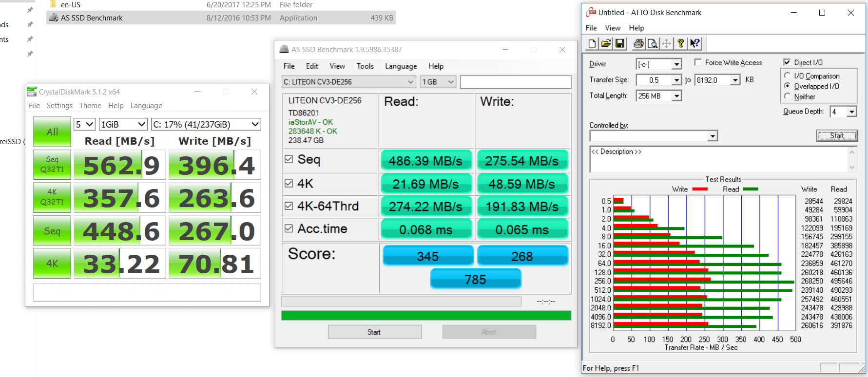Click the Print icon in ATTO toolbar

tap(638, 43)
